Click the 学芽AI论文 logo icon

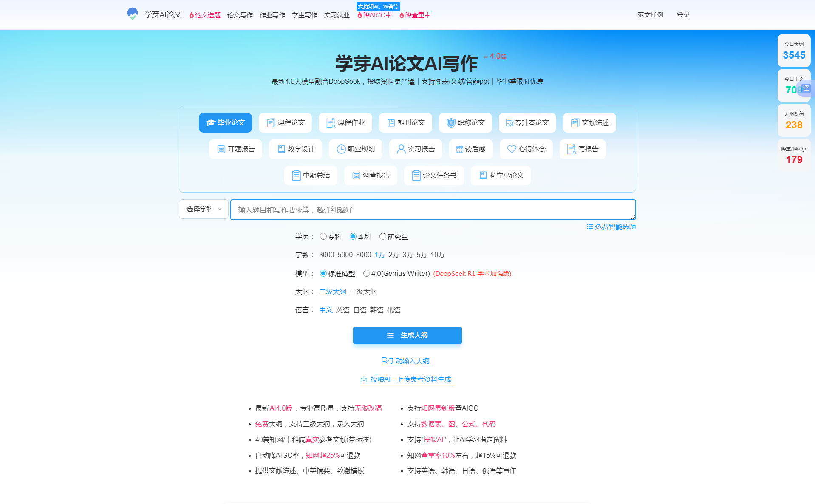(x=133, y=14)
